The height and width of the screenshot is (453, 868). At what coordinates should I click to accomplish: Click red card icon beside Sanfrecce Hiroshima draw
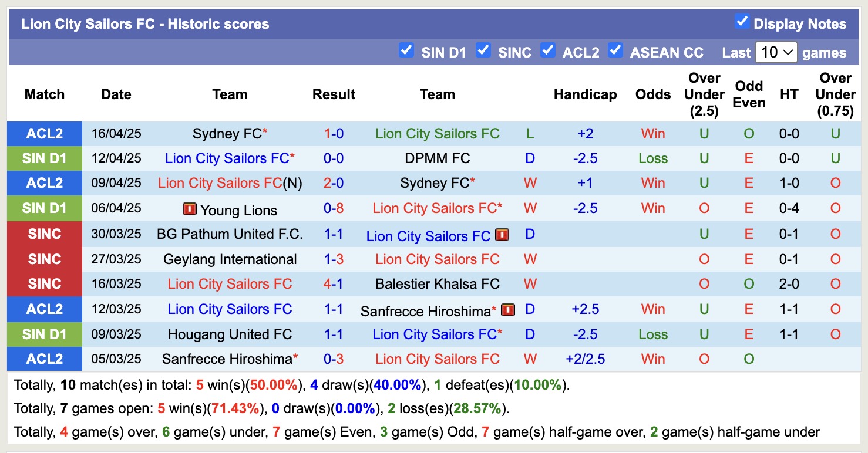pyautogui.click(x=508, y=310)
